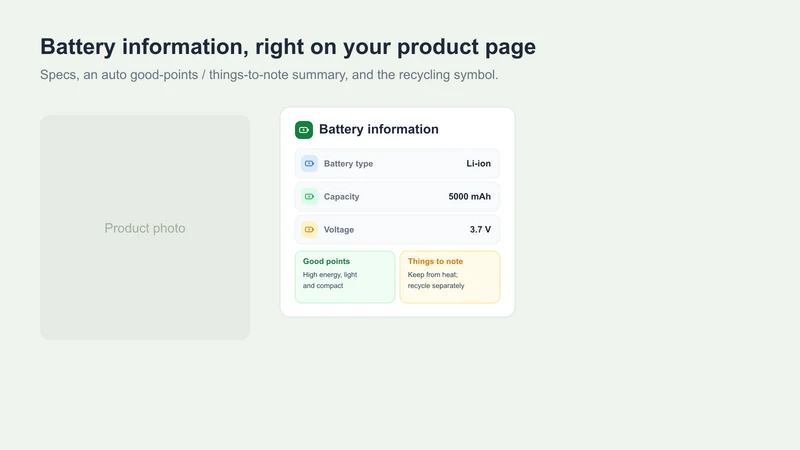Click the 'High energy, light and compact' text
This screenshot has width=800, height=450.
point(330,280)
